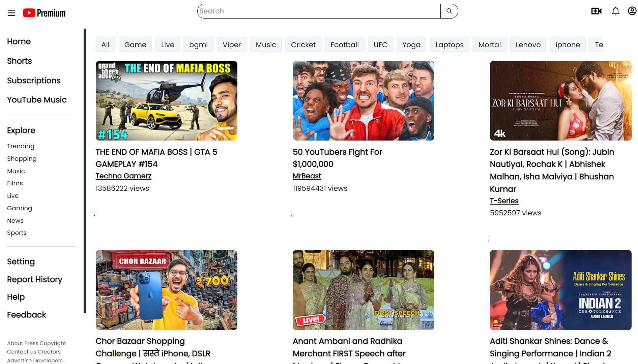The width and height of the screenshot is (638, 364).
Task: Click the 5952597 views text
Action: tap(516, 213)
